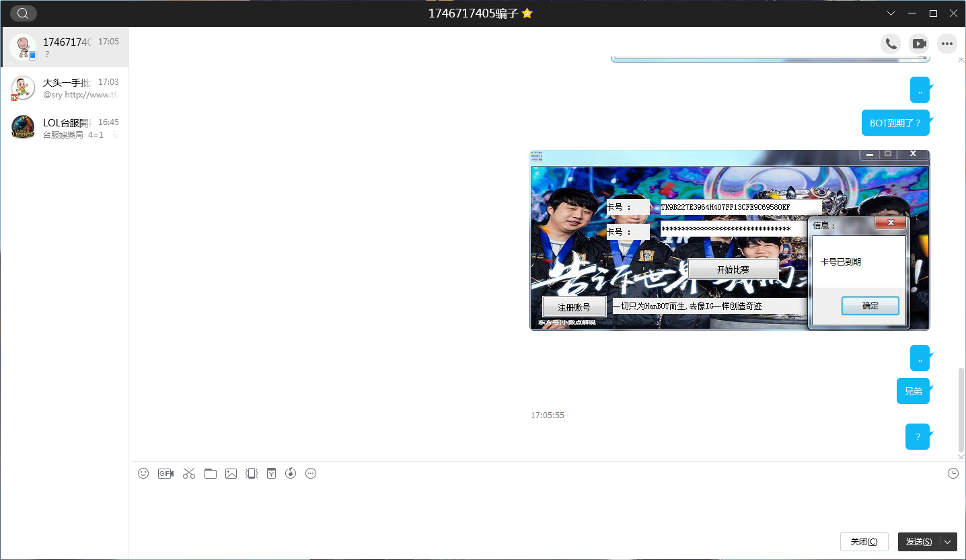Expand the send button options arrow
The width and height of the screenshot is (966, 560).
click(949, 542)
